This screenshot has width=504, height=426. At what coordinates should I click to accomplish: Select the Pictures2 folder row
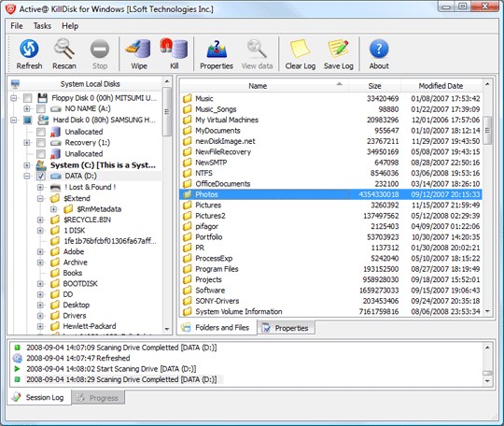(330, 216)
